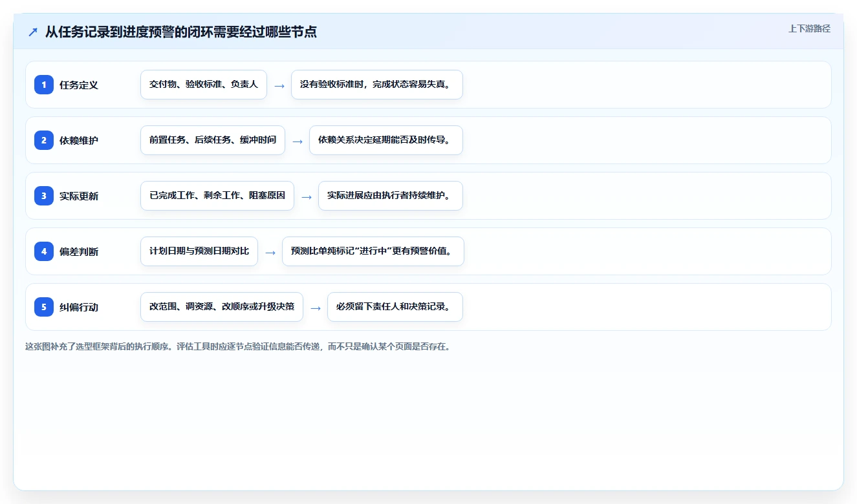Select the 偏差判断 step label
Viewport: 857px width, 504px height.
79,251
